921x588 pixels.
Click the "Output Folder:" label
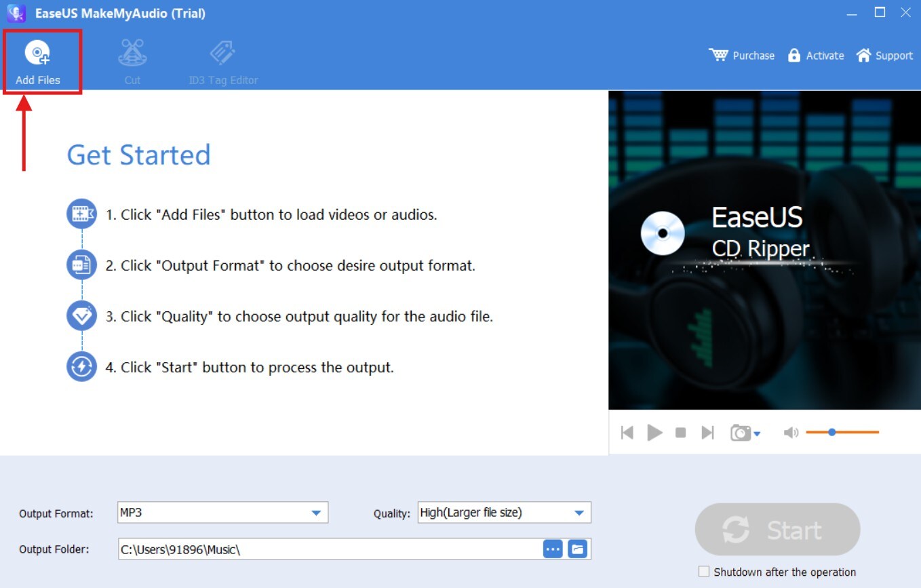point(54,549)
